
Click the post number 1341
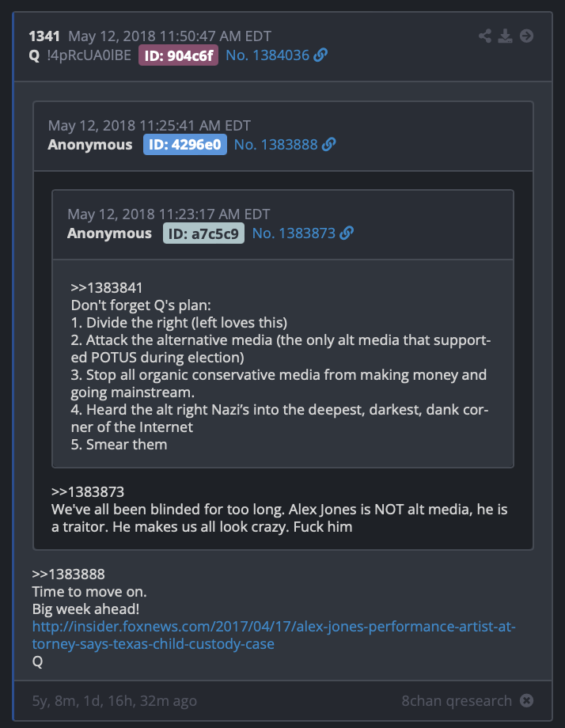coord(44,36)
